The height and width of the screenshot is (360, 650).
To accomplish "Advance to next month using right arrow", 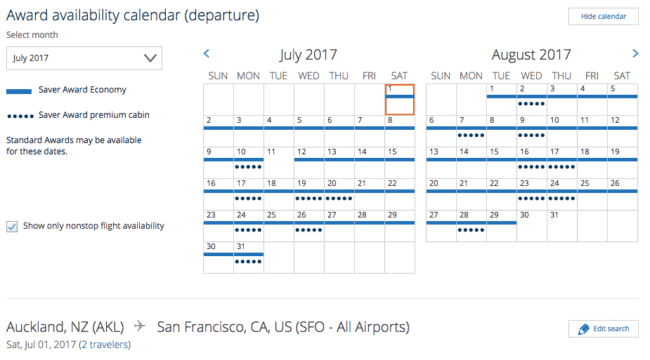I will pos(635,54).
